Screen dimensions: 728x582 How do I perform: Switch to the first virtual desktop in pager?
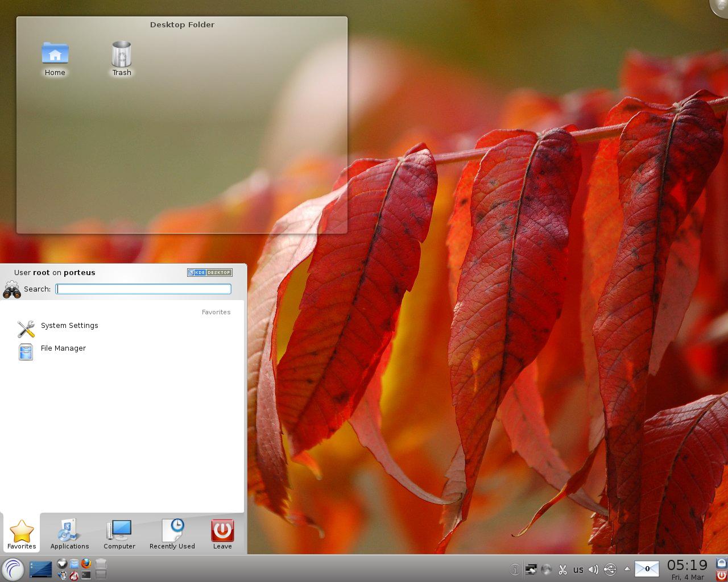(101, 563)
